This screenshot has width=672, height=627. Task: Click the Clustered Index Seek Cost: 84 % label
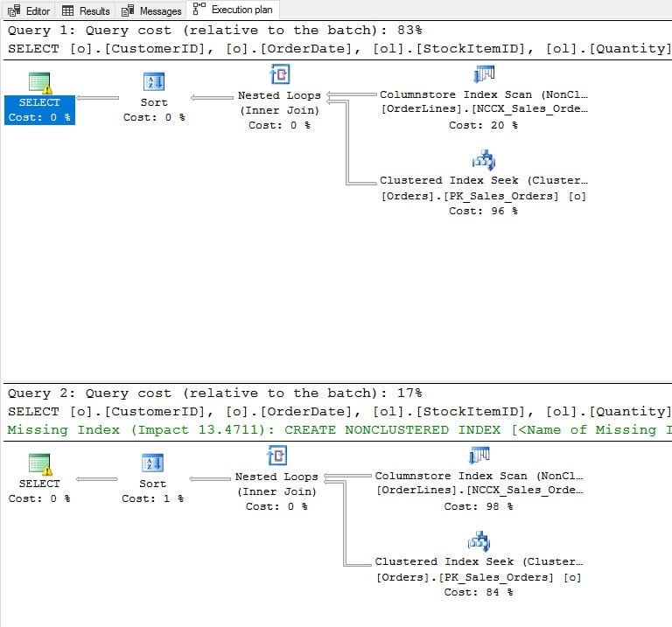tap(479, 577)
